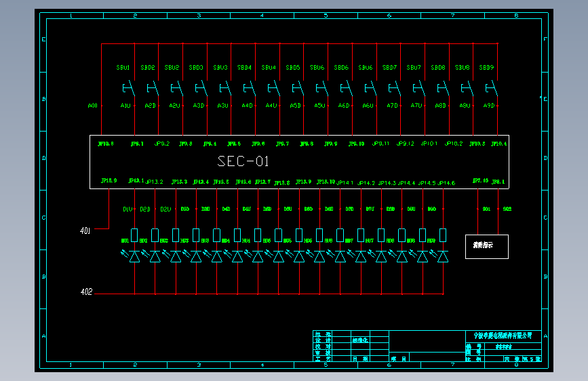
Task: Select the push-button switch symbol under SBU7
Action: click(419, 88)
